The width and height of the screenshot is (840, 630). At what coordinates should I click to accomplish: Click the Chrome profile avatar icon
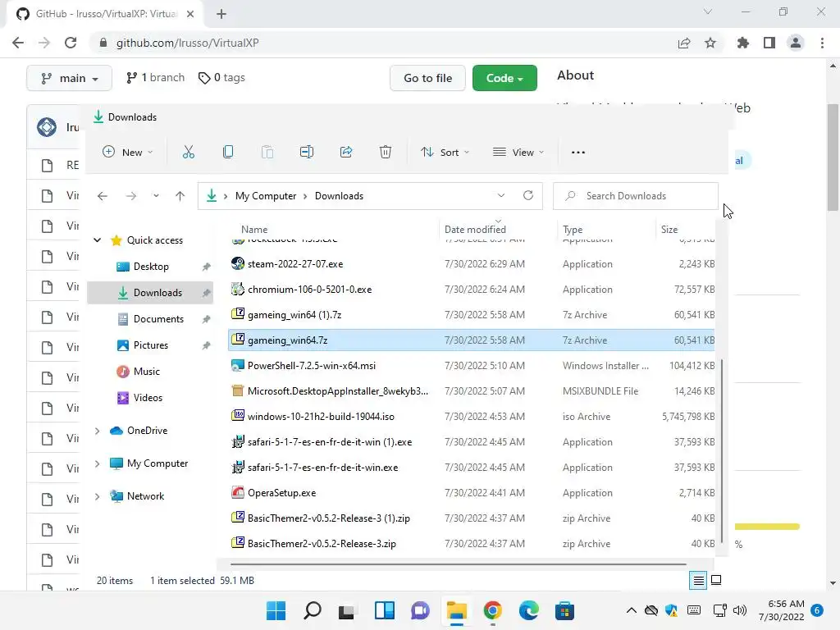coord(796,43)
